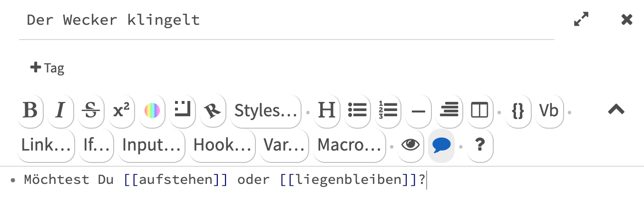Apply bold formatting with the B button
The width and height of the screenshot is (644, 202).
[30, 111]
